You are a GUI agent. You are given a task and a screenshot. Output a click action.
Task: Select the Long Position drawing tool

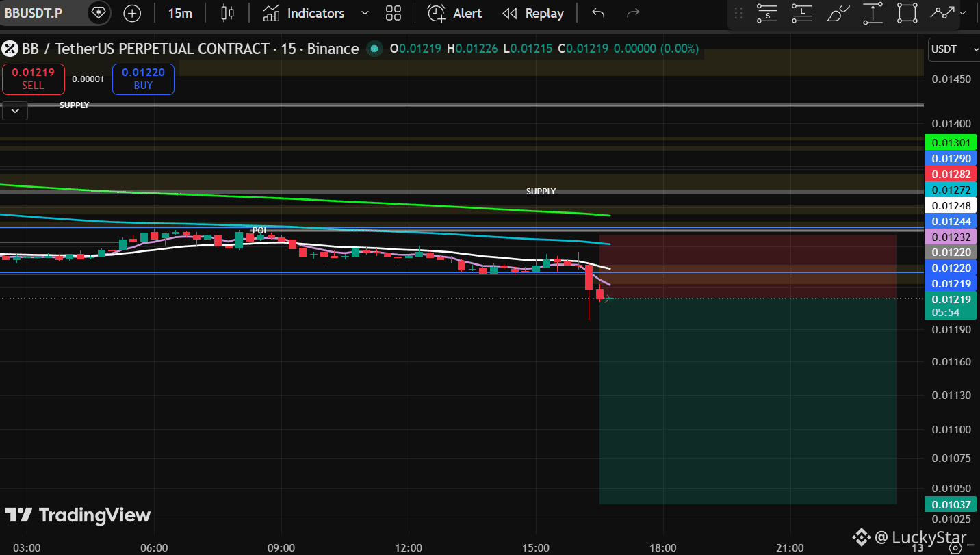pos(802,13)
